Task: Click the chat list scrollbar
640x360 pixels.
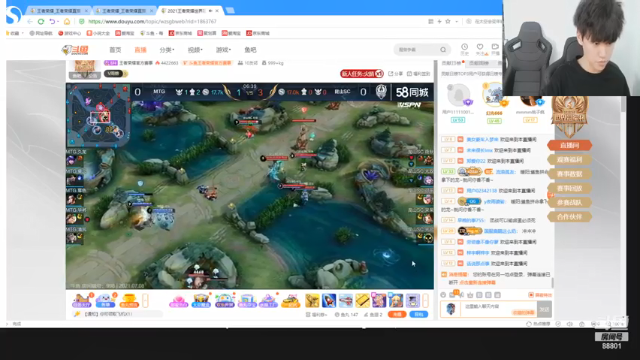Action: [553, 282]
